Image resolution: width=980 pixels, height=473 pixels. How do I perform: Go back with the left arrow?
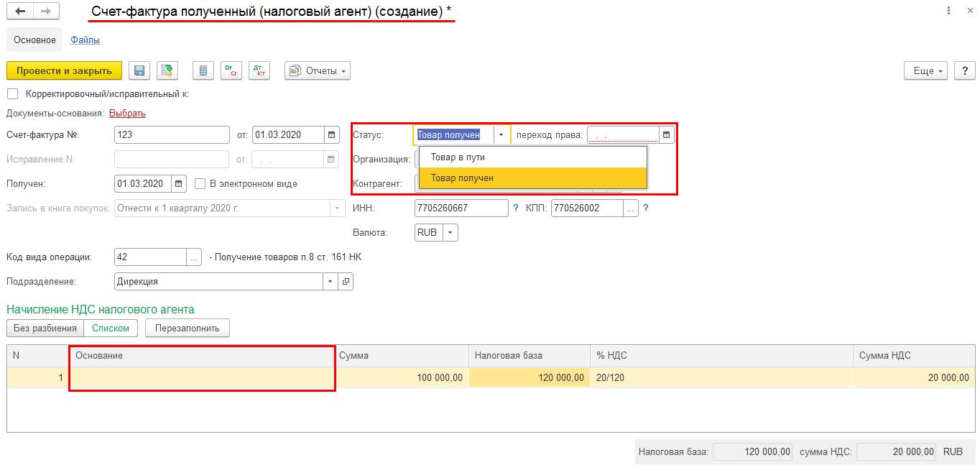click(20, 12)
